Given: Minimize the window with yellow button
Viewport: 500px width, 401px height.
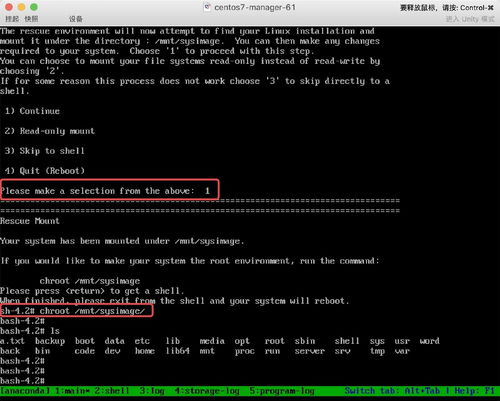Looking at the screenshot, I should (x=21, y=7).
